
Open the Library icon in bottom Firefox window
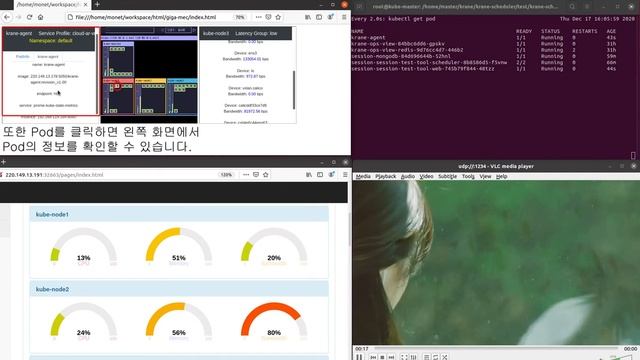[309, 175]
